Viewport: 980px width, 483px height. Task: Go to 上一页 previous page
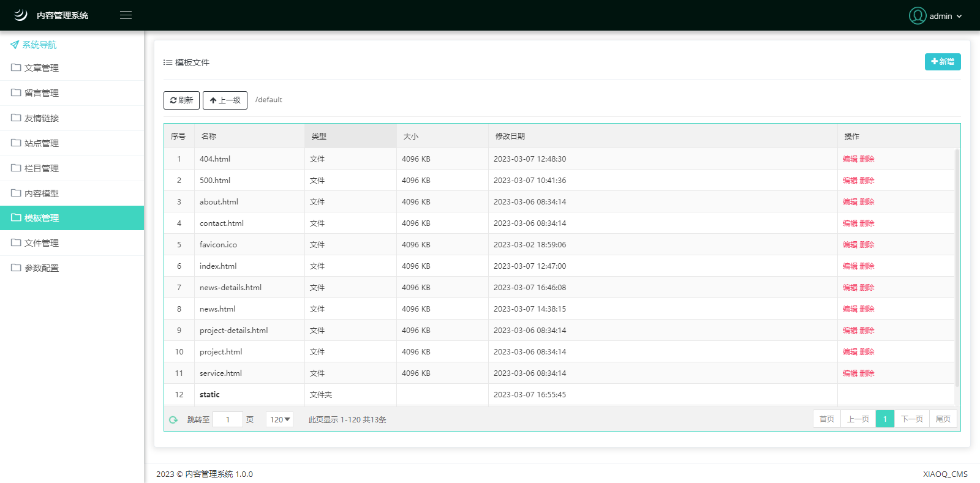coord(858,419)
